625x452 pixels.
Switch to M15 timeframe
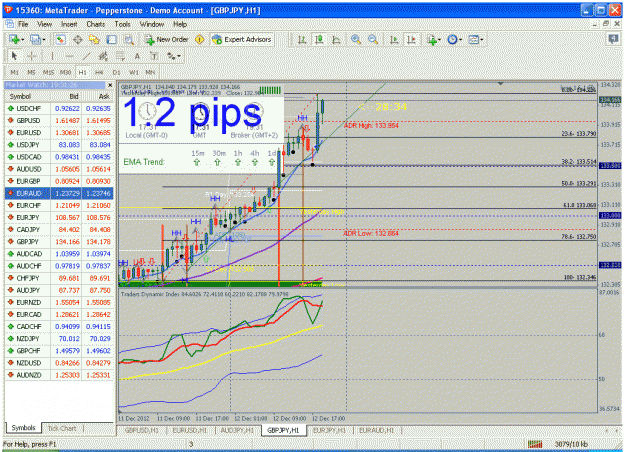(48, 72)
